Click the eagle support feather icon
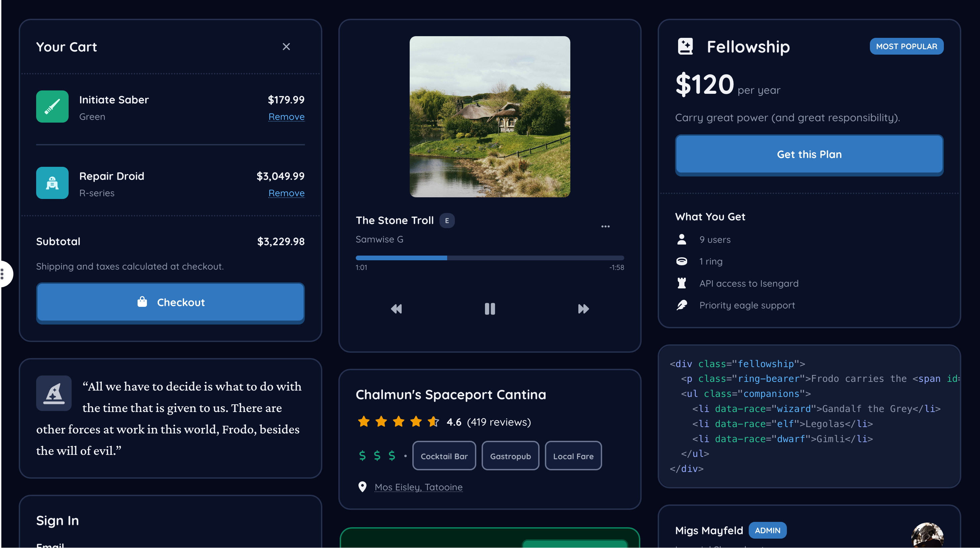 (x=682, y=305)
